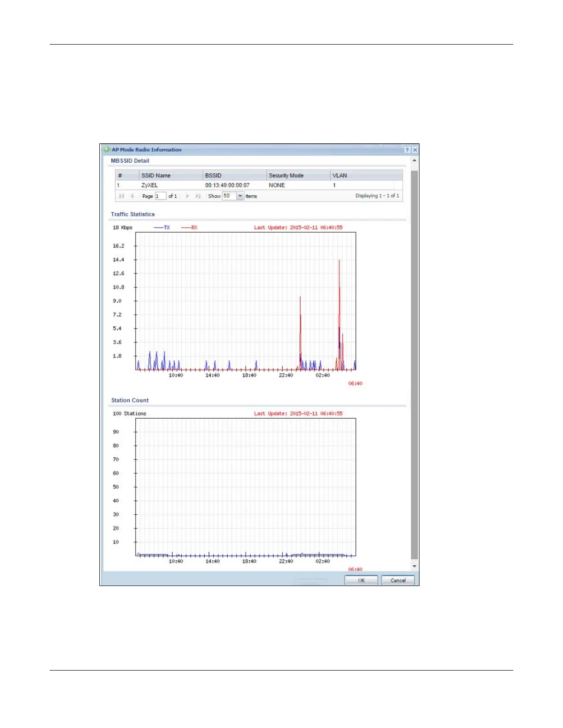Go to previous page of MBSSID table
The height and width of the screenshot is (728, 563).
coord(132,196)
